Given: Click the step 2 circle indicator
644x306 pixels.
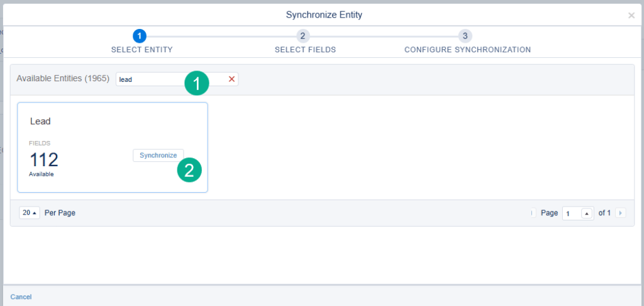Looking at the screenshot, I should pos(303,36).
